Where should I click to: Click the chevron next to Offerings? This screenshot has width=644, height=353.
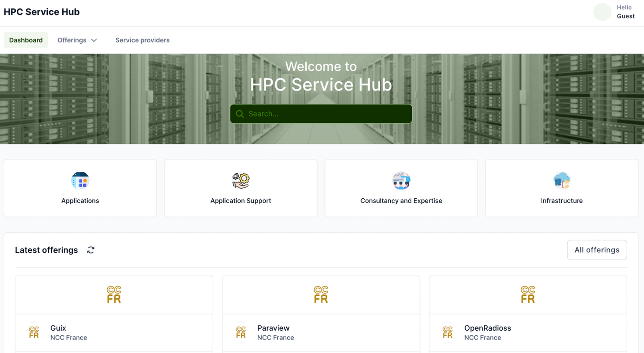[94, 40]
